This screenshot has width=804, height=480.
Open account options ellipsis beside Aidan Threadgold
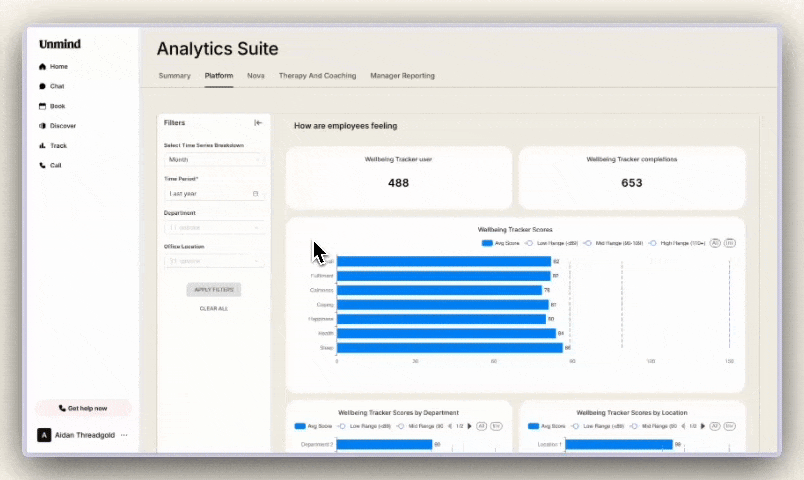coord(124,435)
